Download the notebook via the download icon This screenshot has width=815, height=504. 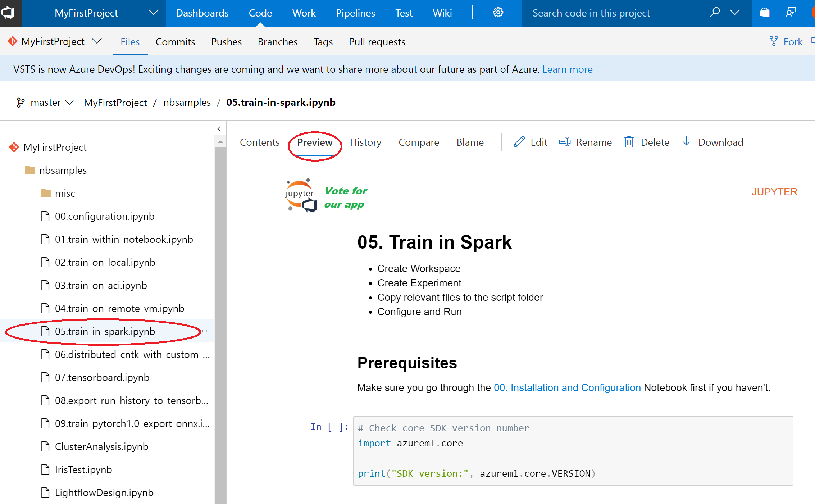(x=686, y=142)
